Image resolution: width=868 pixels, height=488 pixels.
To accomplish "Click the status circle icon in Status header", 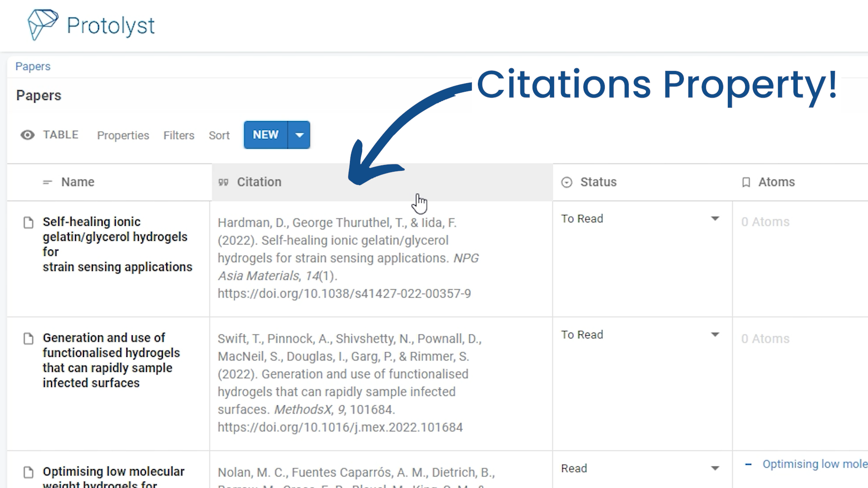I will pos(566,182).
